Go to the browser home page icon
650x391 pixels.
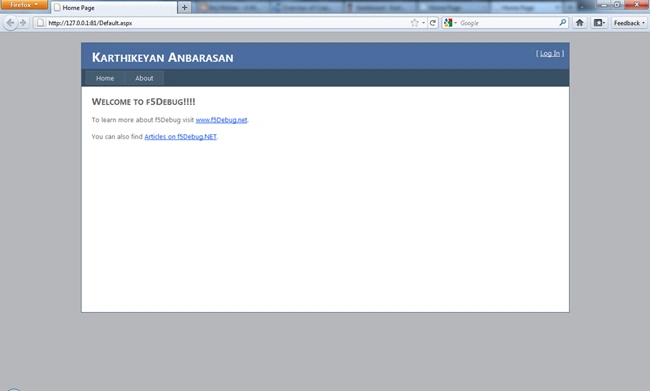point(580,23)
